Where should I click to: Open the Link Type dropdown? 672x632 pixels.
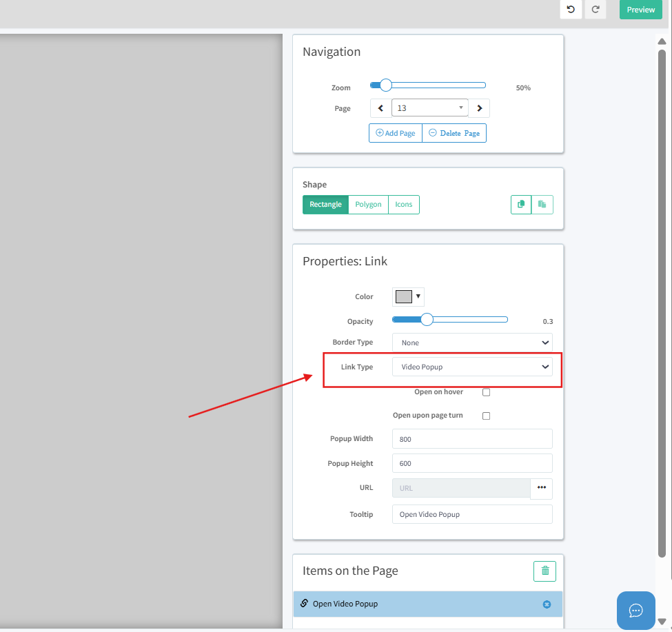coord(472,367)
